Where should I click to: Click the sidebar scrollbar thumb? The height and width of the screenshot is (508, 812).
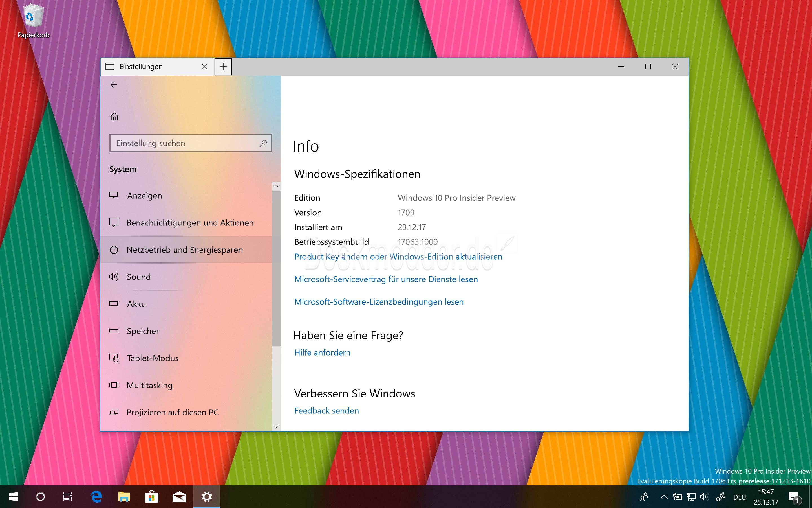pos(276,268)
